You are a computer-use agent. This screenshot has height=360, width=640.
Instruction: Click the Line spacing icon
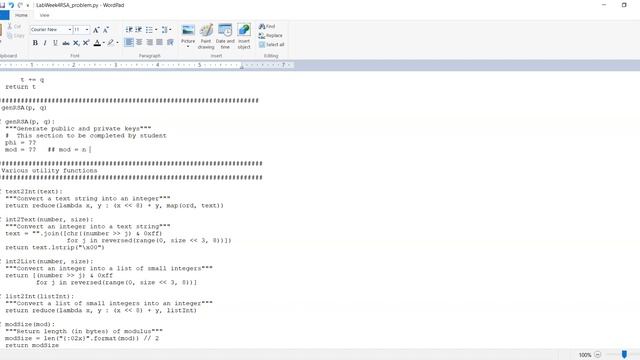[x=164, y=30]
